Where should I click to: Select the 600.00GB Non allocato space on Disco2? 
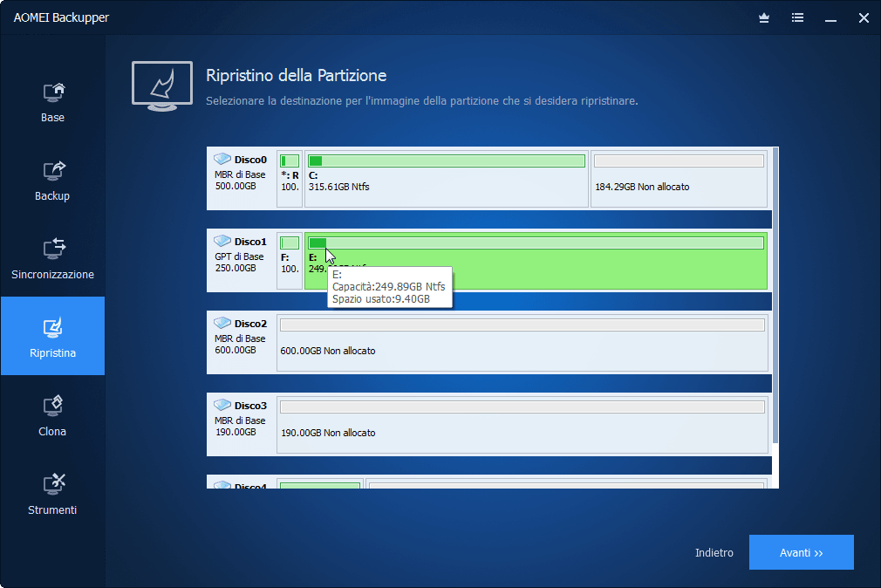[x=522, y=343]
